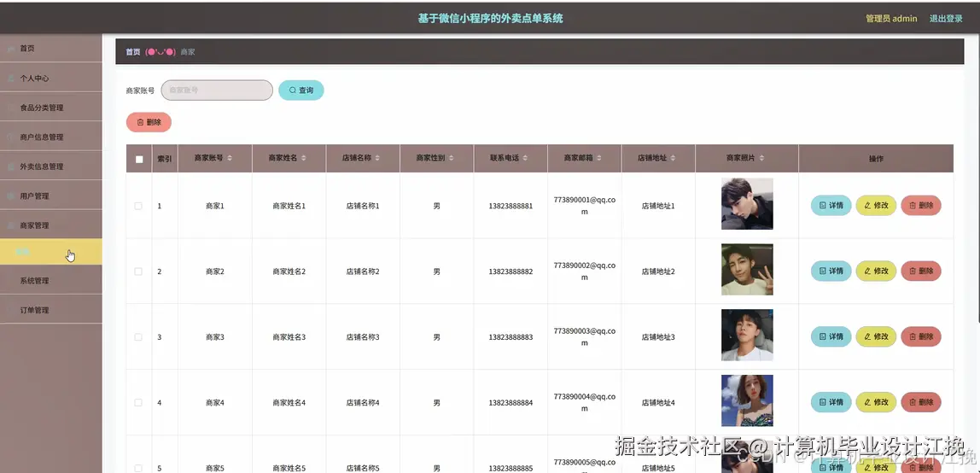The width and height of the screenshot is (980, 473).
Task: Click 退出登录 in the top bar
Action: click(946, 19)
